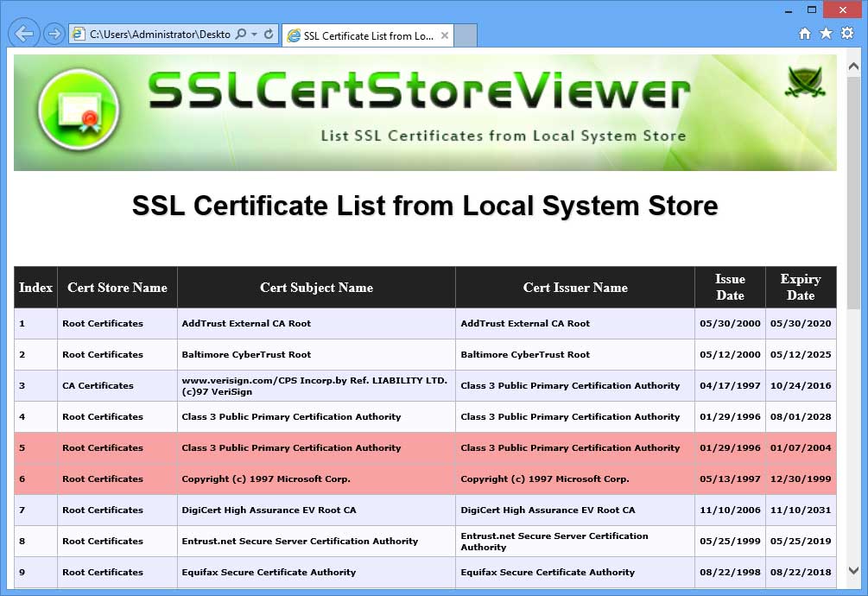The image size is (868, 596).
Task: Click the green certificate logo icon
Action: click(x=78, y=112)
